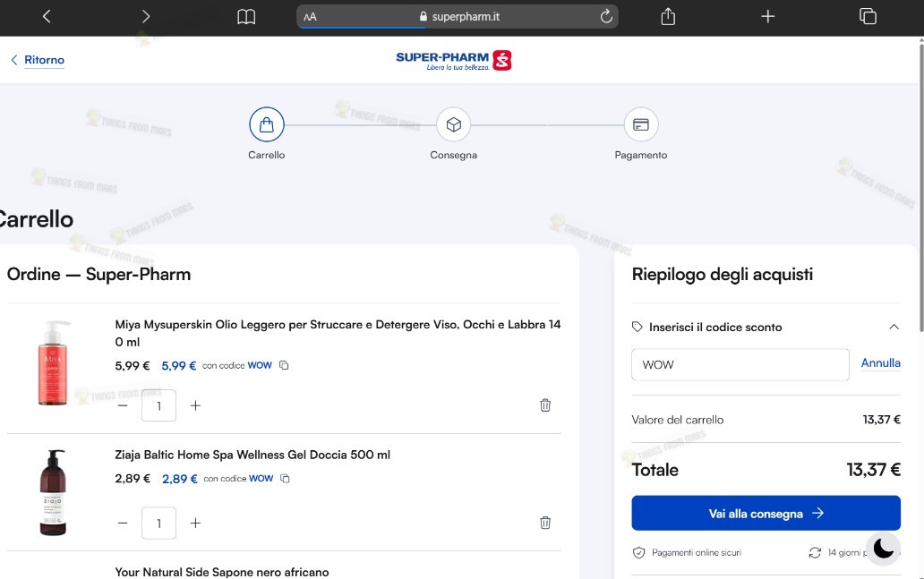Toggle dark mode moon button
Viewport: 924px width, 579px height.
click(x=884, y=548)
